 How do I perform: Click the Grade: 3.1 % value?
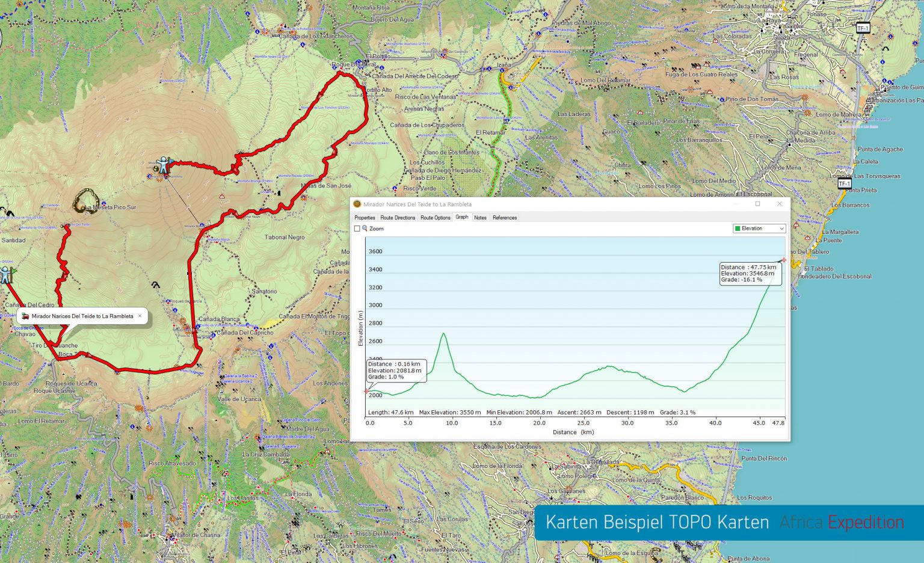click(x=677, y=413)
